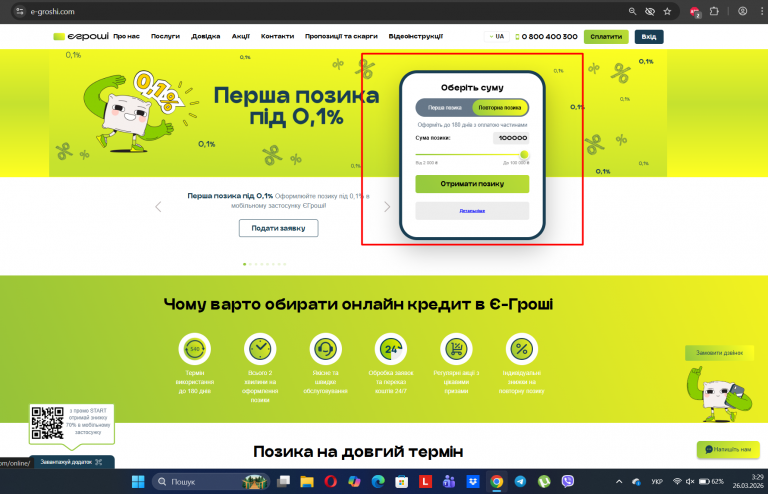Open the Акції menu item

click(x=240, y=36)
